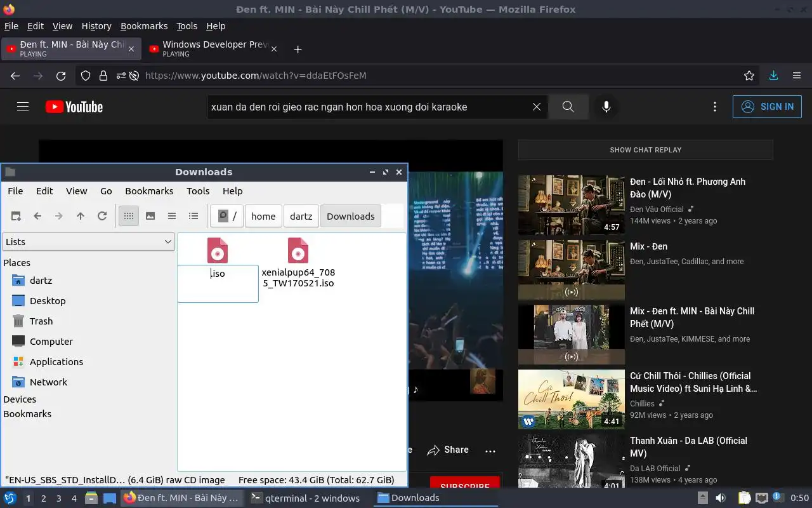This screenshot has width=812, height=508.
Task: Open Firefox Bookmarks menu
Action: tap(144, 26)
